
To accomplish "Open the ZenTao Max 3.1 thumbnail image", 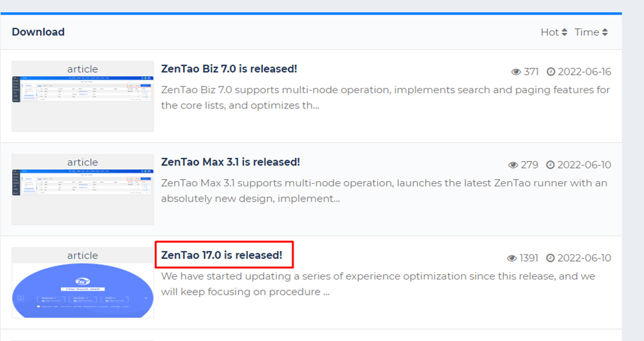I will (x=83, y=190).
